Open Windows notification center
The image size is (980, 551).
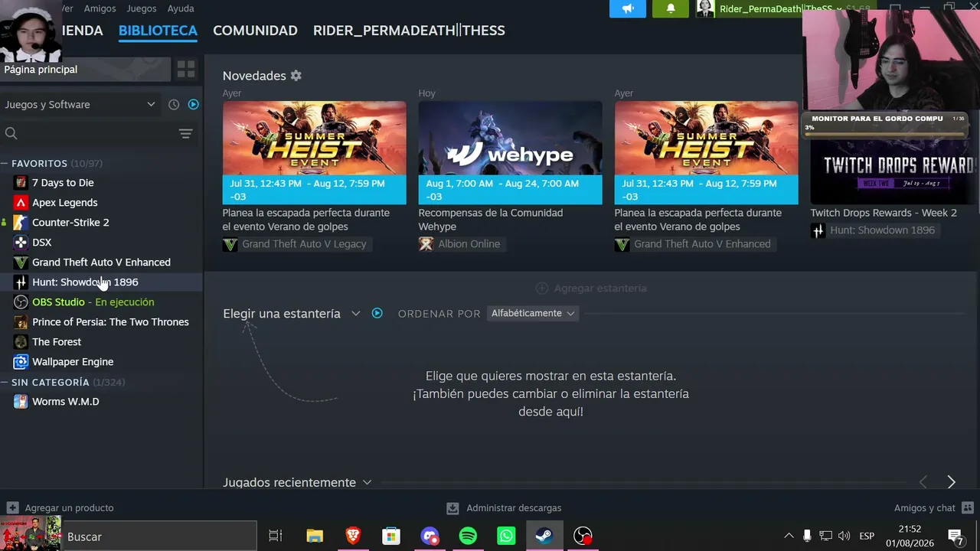point(955,536)
